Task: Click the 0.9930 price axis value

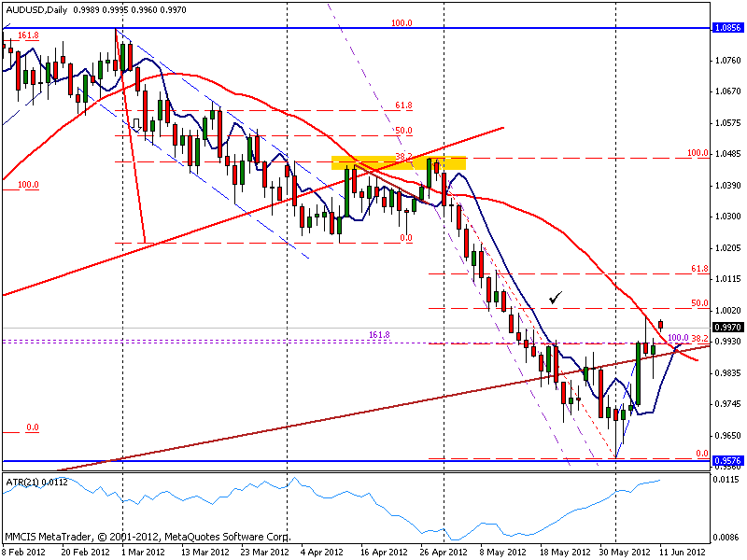Action: 728,342
